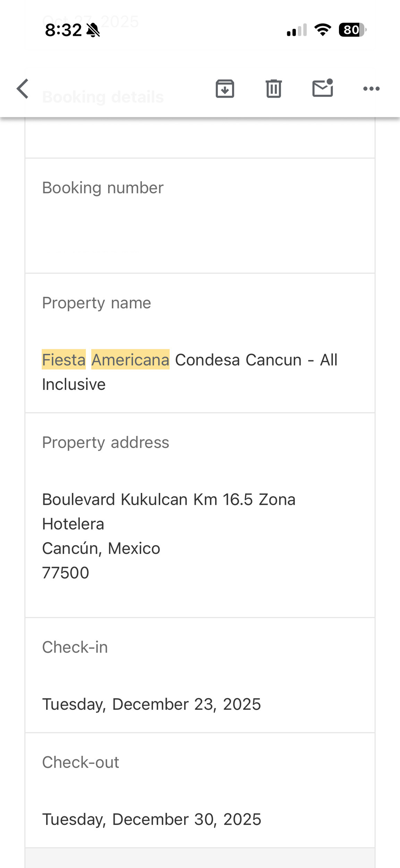The height and width of the screenshot is (868, 400).
Task: Tap check-out date December 30, 2025
Action: (x=151, y=819)
